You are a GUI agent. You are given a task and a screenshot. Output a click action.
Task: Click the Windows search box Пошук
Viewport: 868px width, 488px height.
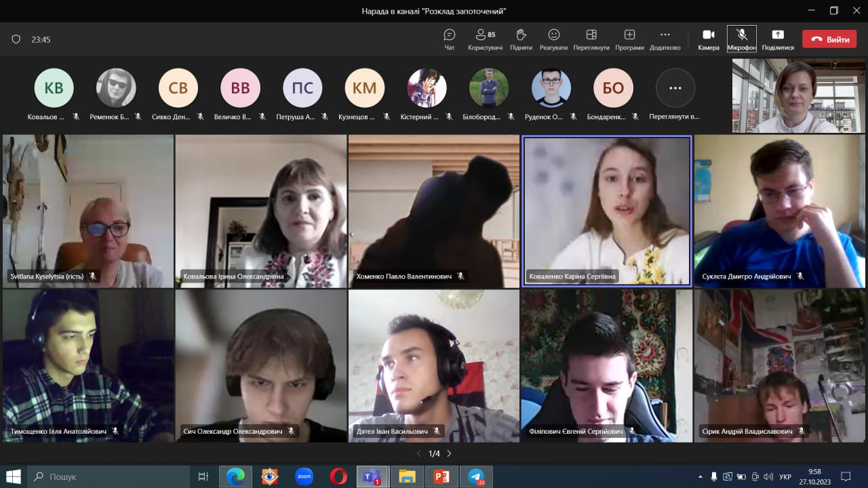tap(108, 476)
